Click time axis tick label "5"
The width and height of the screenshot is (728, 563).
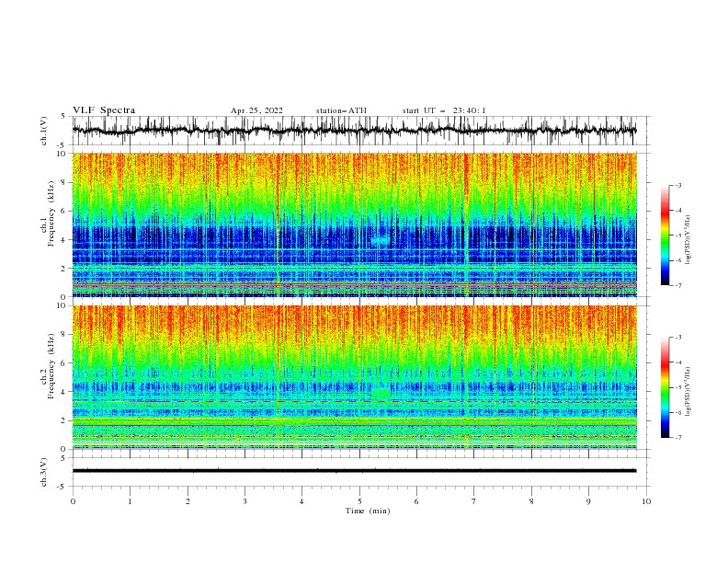[359, 501]
